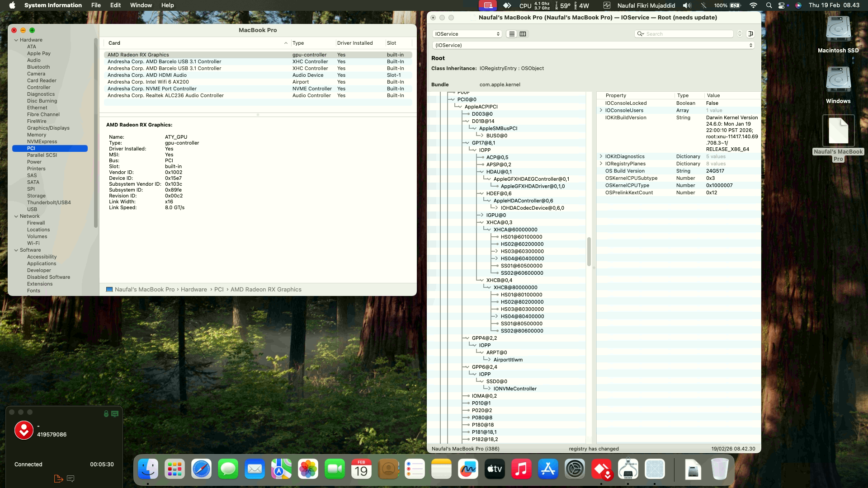Open Notes app in Dock
This screenshot has height=488, width=868.
coord(441,469)
